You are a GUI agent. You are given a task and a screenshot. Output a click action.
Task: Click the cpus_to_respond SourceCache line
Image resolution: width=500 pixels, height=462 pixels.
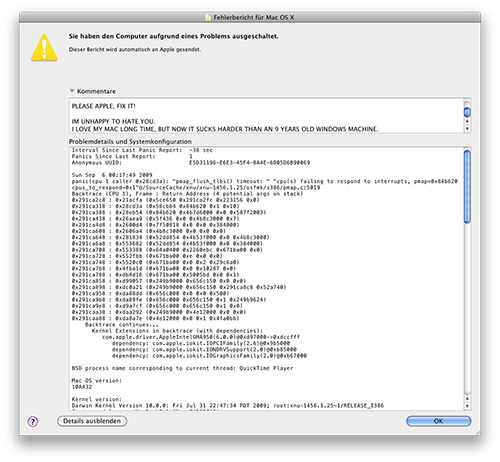196,188
